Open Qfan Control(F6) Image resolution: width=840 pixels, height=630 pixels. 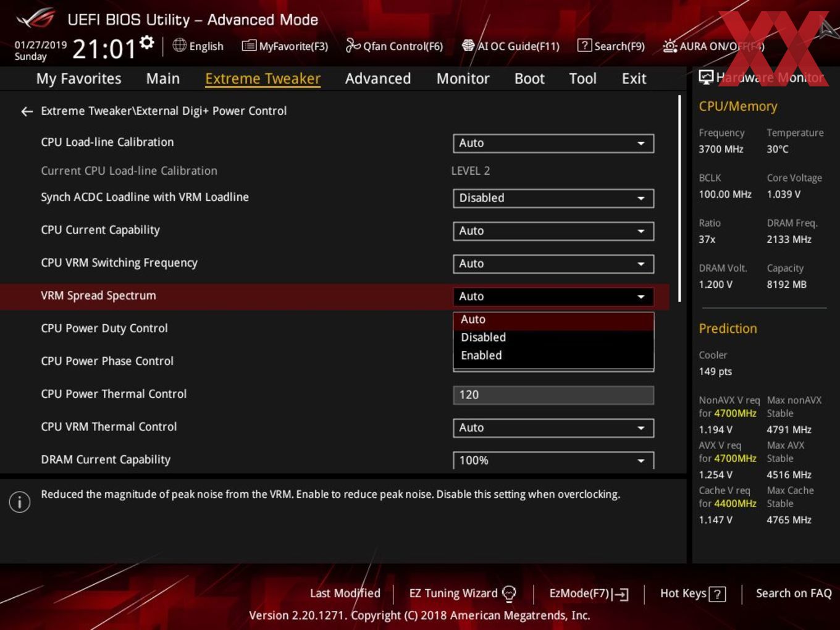coord(394,46)
